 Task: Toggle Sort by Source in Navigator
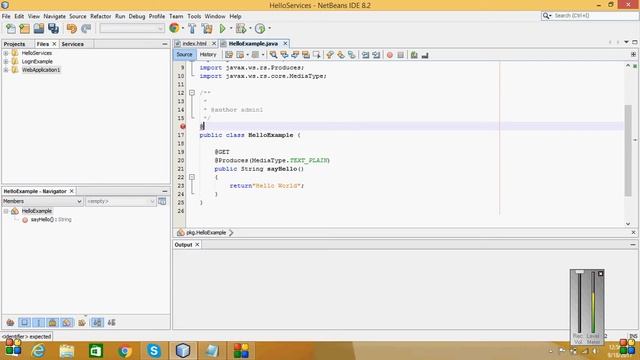click(111, 323)
